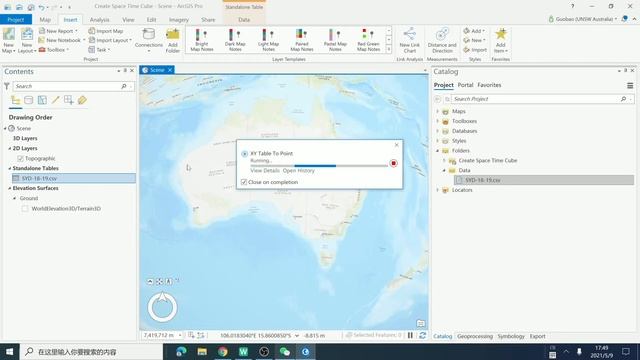Click Add Folder icon
The height and width of the screenshot is (360, 640).
pyautogui.click(x=173, y=40)
